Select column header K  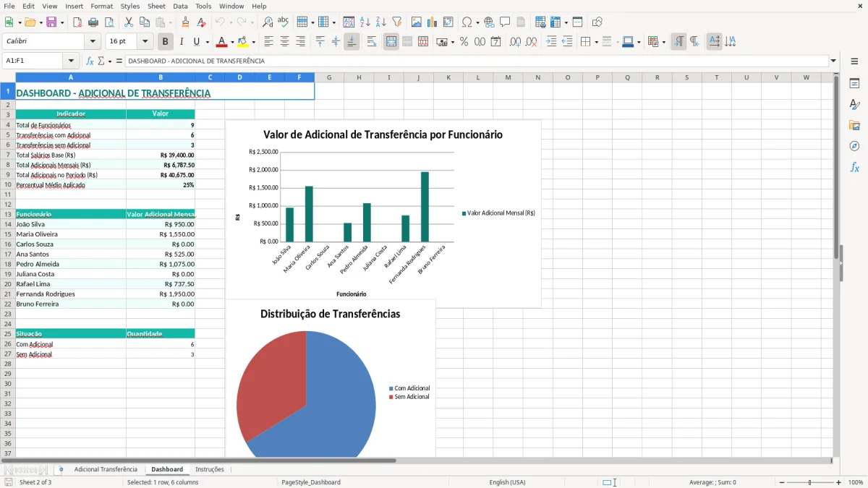(x=448, y=77)
